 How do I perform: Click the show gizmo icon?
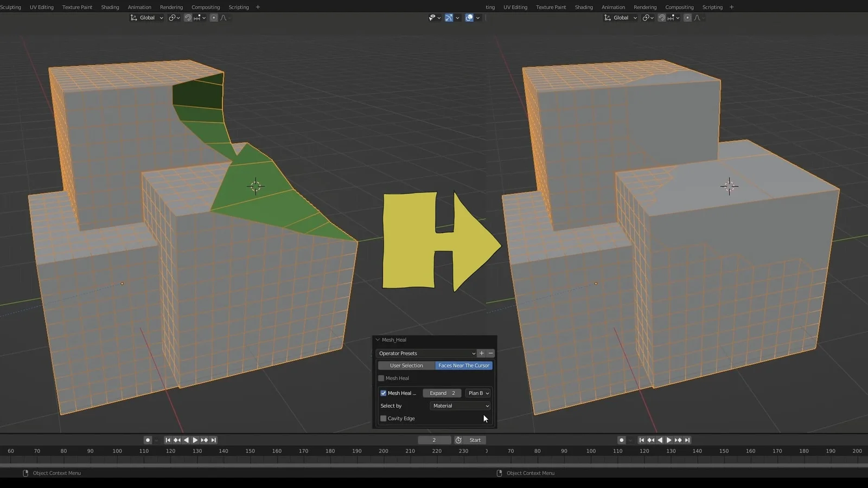(x=449, y=17)
